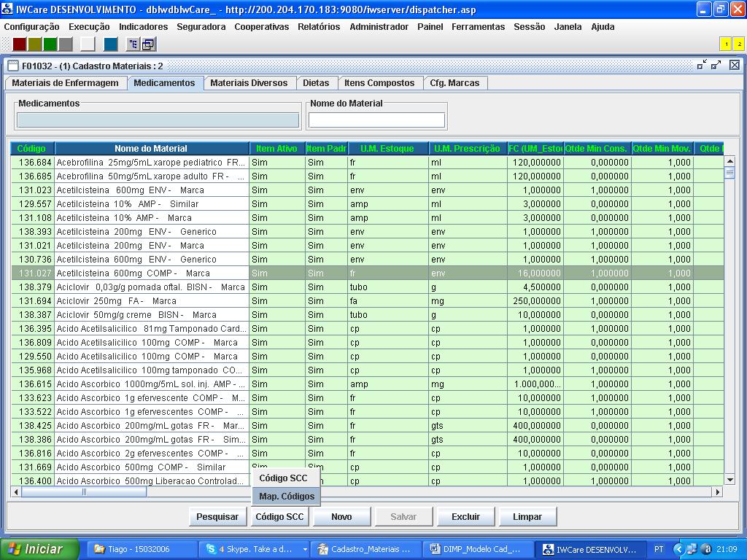Click the yellow window 1 button

click(726, 44)
